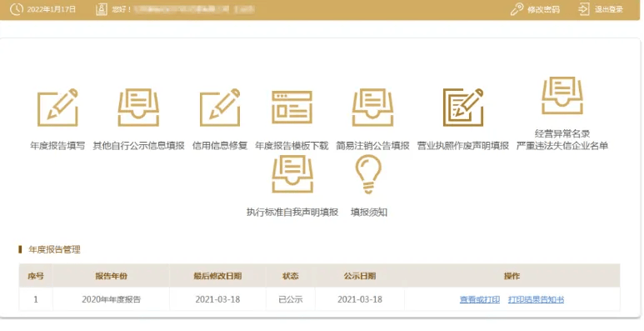
Task: Open the 简易注销公告填报 tray icon
Action: click(x=372, y=108)
